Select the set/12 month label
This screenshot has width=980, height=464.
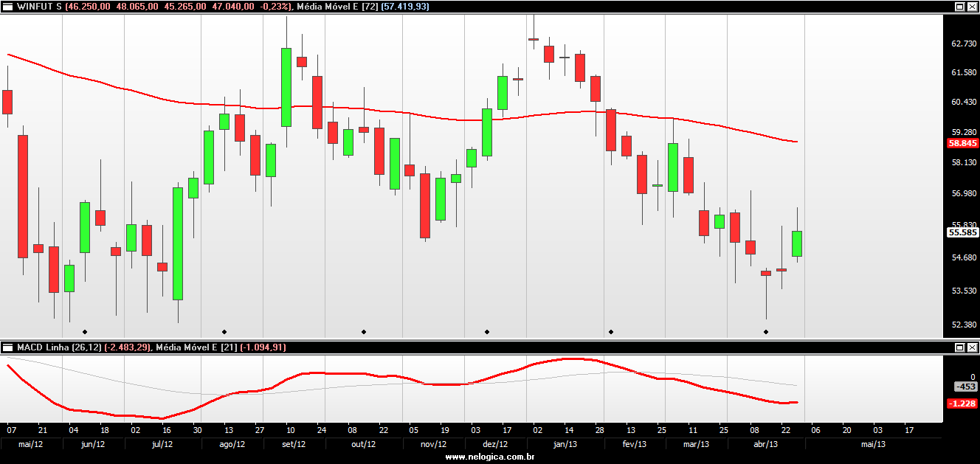click(x=294, y=444)
